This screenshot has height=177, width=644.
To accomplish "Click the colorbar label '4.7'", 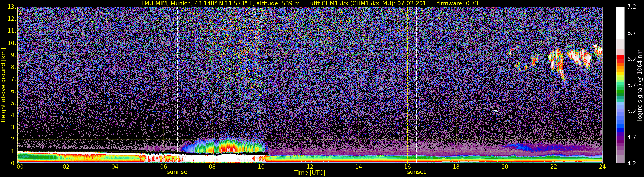I will [632, 137].
